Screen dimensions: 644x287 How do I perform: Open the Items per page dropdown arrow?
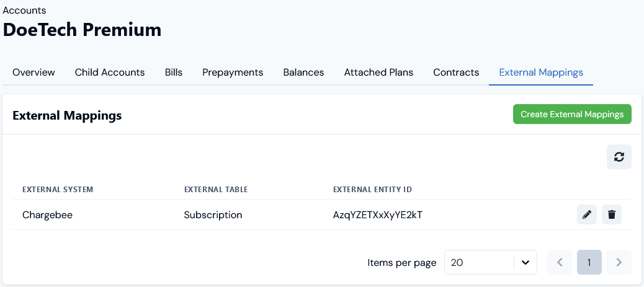tap(525, 262)
